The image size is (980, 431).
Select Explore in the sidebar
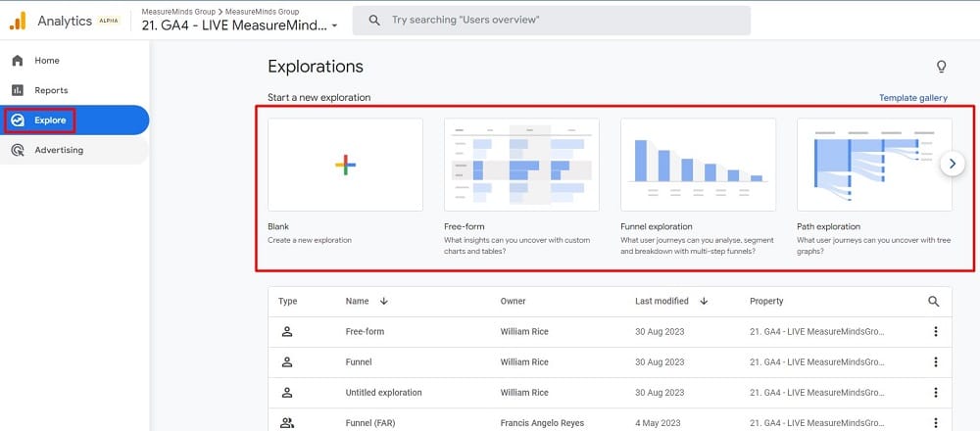click(x=50, y=120)
